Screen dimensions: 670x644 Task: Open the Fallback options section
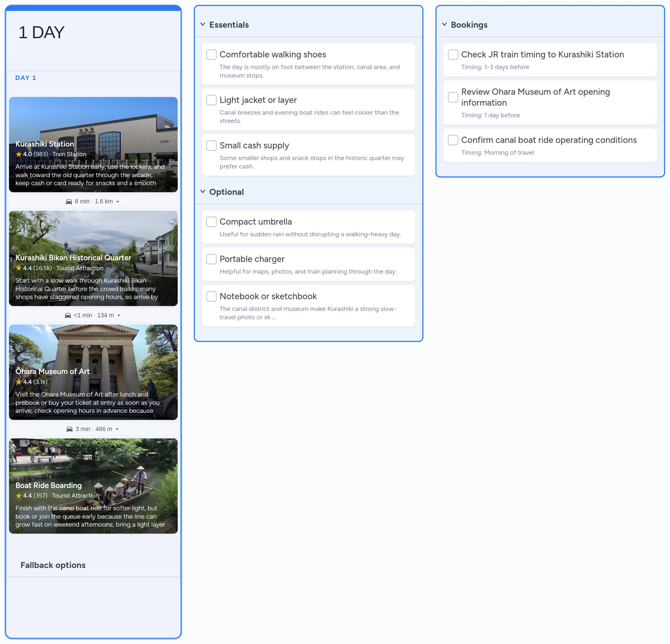pyautogui.click(x=53, y=565)
